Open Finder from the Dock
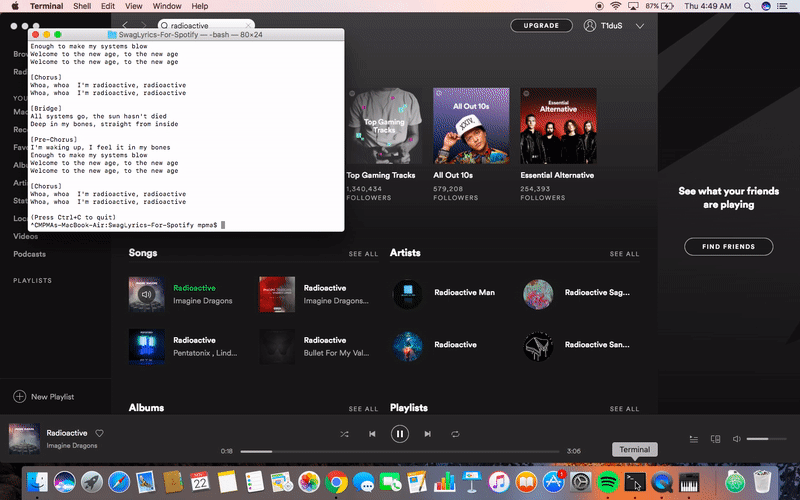 coord(37,482)
